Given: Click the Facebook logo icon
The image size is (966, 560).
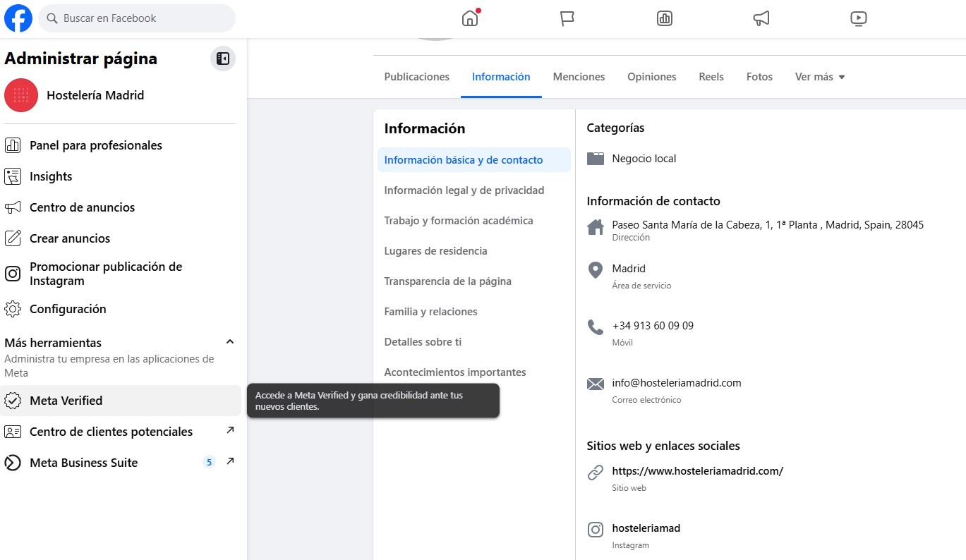Looking at the screenshot, I should pos(18,18).
